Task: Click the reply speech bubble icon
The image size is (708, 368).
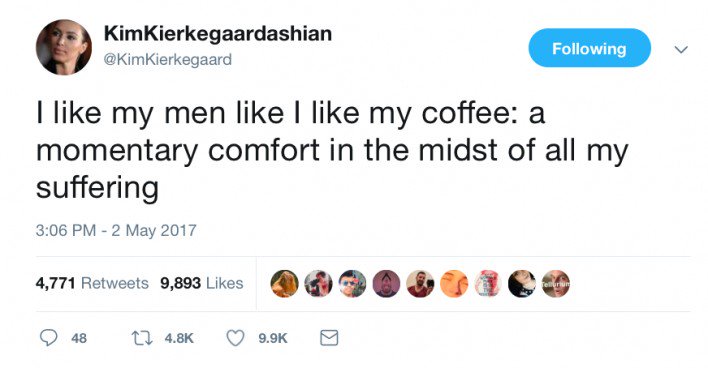Action: point(49,338)
